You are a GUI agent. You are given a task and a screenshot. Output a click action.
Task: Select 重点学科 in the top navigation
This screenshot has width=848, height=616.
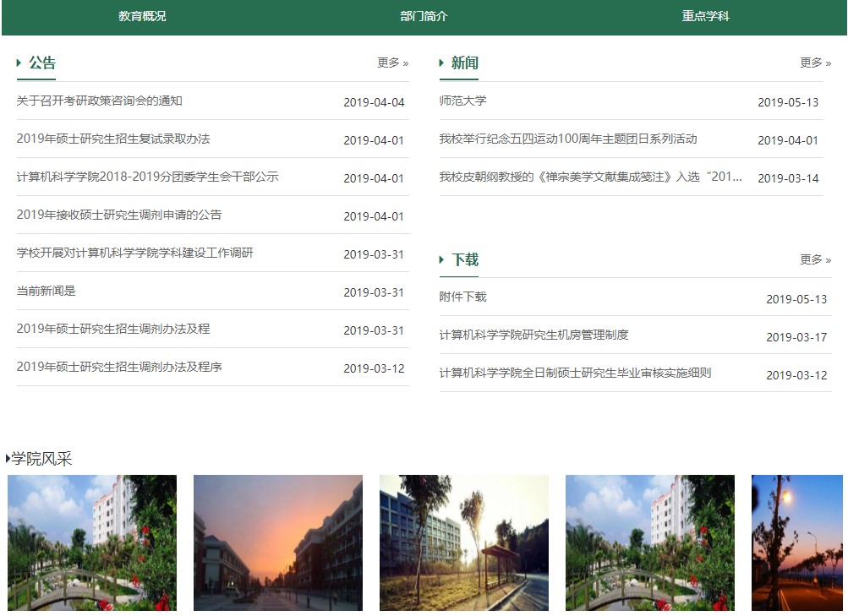[x=705, y=16]
